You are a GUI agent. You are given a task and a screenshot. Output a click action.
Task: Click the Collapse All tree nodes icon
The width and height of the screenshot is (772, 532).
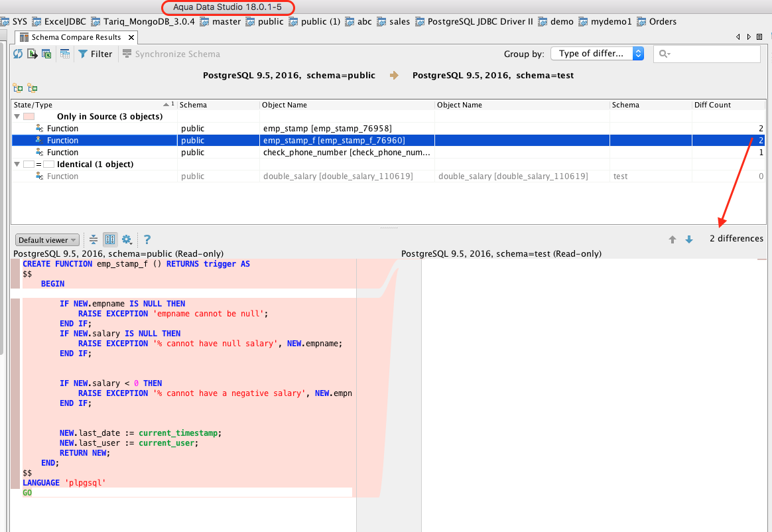pos(32,88)
